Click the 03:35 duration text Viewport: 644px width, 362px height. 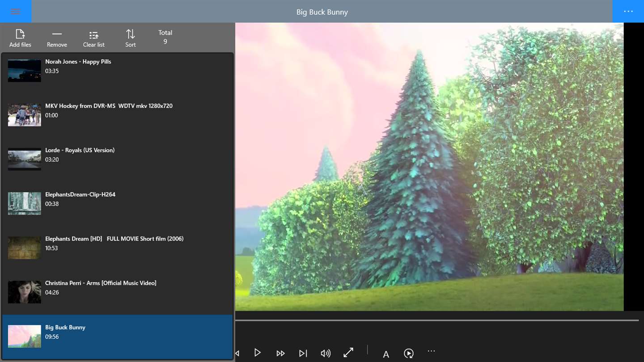tap(52, 71)
